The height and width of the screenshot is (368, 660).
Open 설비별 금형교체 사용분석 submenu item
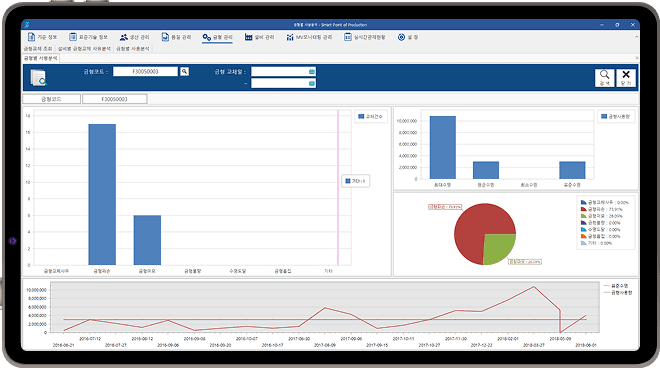pyautogui.click(x=84, y=49)
